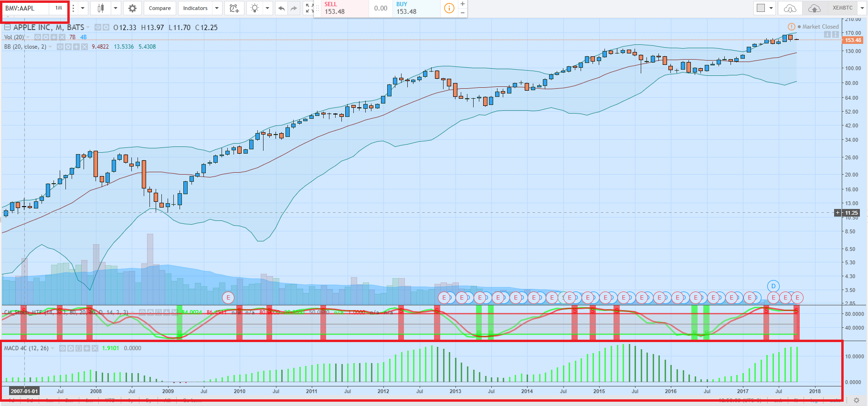
Task: Collapse the legend using the minus box
Action: pos(7,27)
